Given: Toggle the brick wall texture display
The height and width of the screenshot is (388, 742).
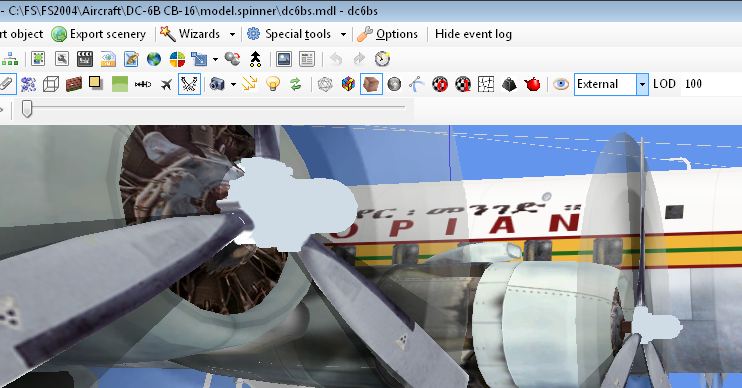Looking at the screenshot, I should pos(74,84).
